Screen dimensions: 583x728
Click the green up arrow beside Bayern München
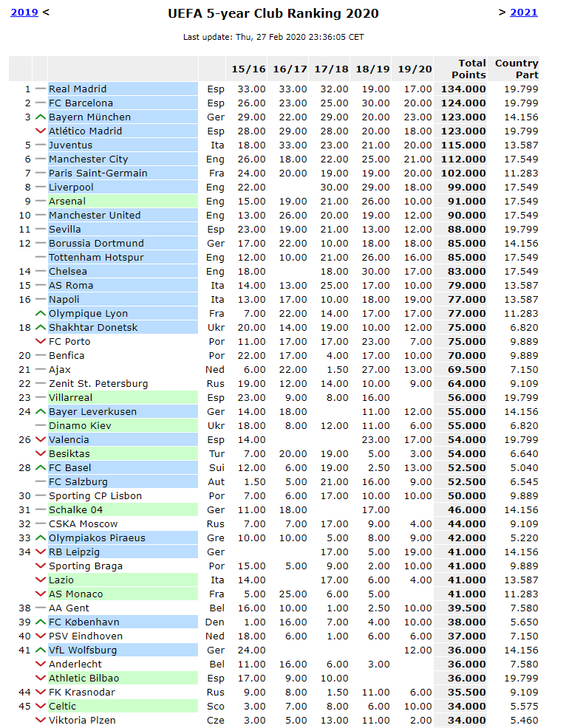[41, 117]
